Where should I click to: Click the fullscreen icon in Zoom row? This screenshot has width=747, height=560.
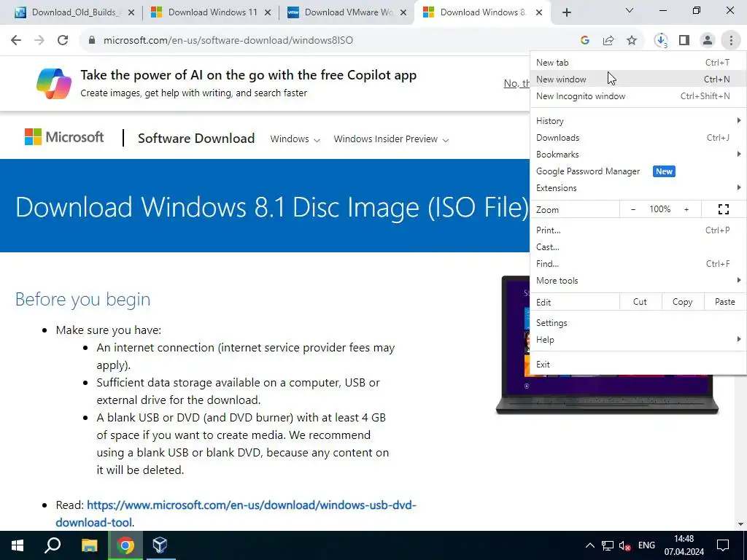tap(723, 209)
